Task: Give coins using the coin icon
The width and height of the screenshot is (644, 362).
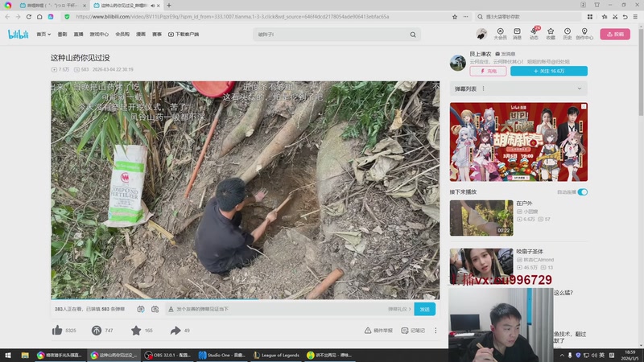Action: (x=97, y=330)
